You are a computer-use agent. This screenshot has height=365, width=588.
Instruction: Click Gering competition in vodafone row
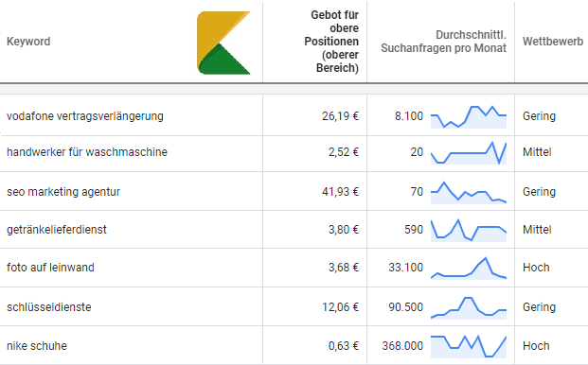click(x=539, y=116)
